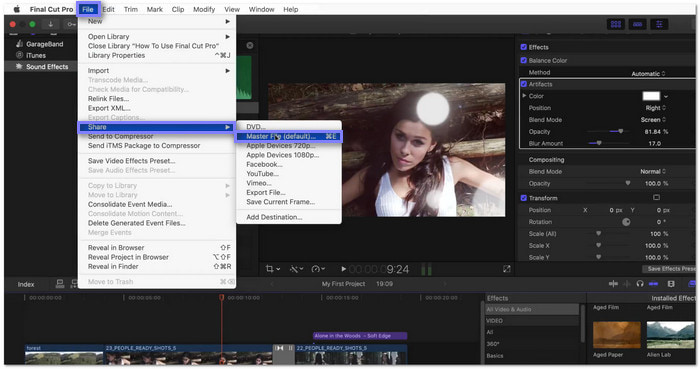Image resolution: width=700 pixels, height=369 pixels.
Task: Click Reveal in Finder command
Action: click(x=157, y=266)
